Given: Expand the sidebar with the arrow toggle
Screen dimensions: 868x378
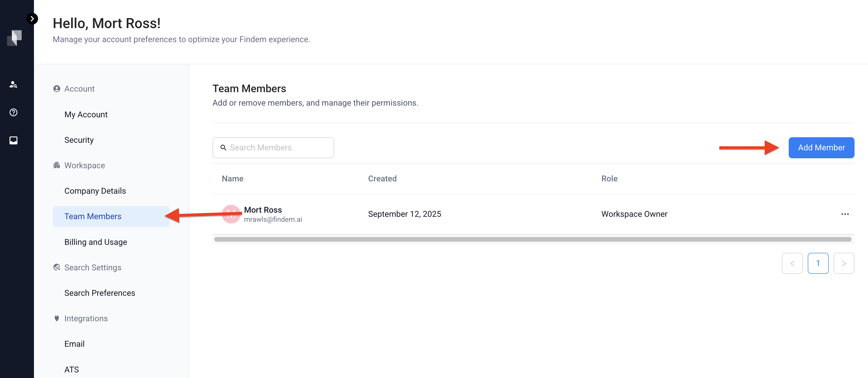Looking at the screenshot, I should (x=32, y=19).
